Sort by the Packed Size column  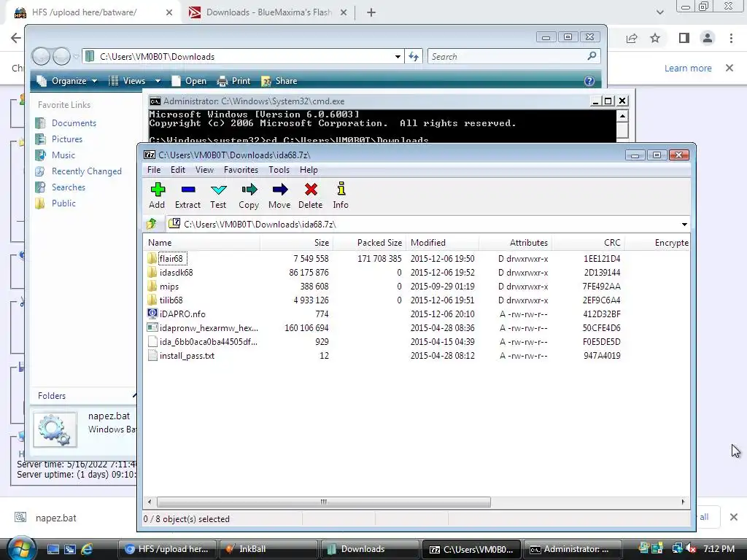[x=369, y=243]
